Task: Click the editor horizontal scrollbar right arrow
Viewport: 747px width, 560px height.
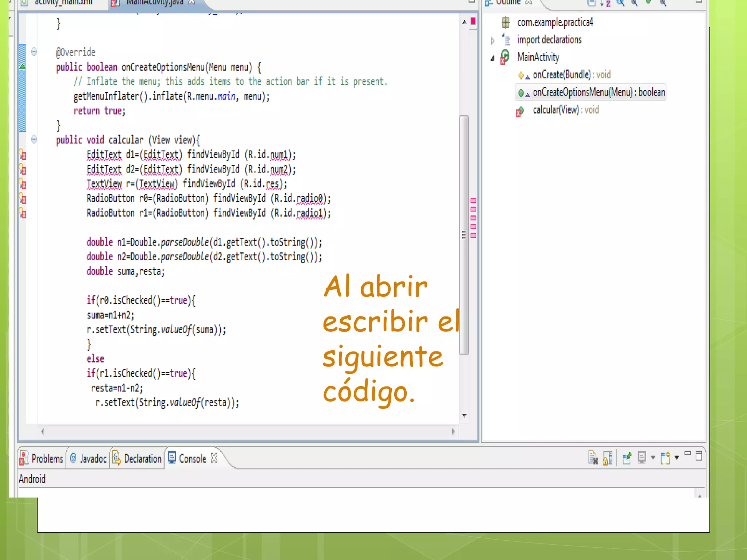Action: click(x=453, y=432)
